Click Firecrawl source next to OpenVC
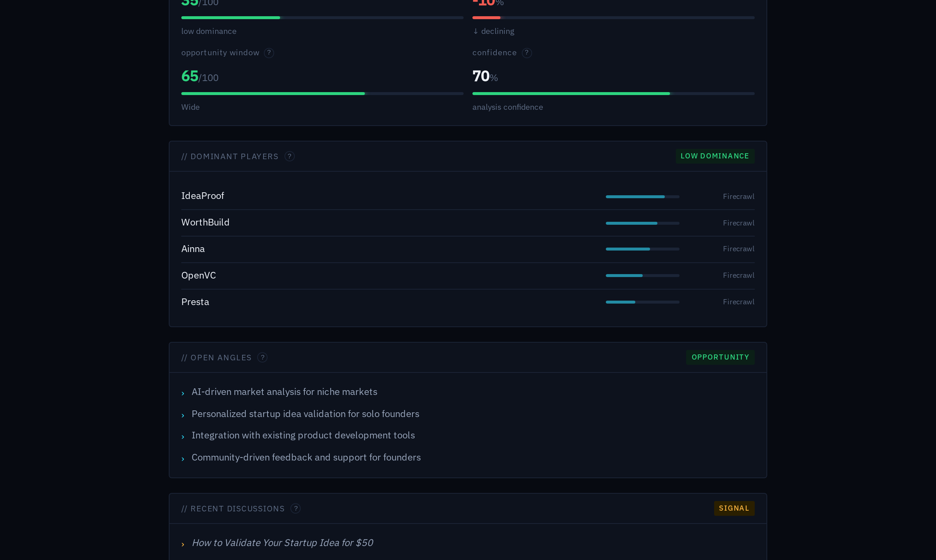The width and height of the screenshot is (936, 560). click(x=738, y=276)
